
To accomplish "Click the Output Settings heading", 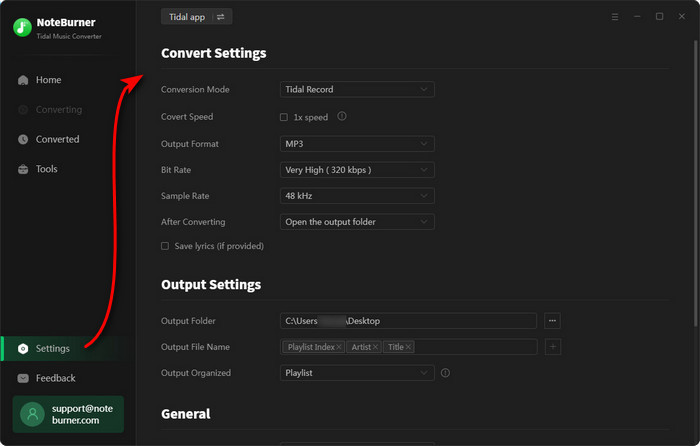I will pos(211,284).
